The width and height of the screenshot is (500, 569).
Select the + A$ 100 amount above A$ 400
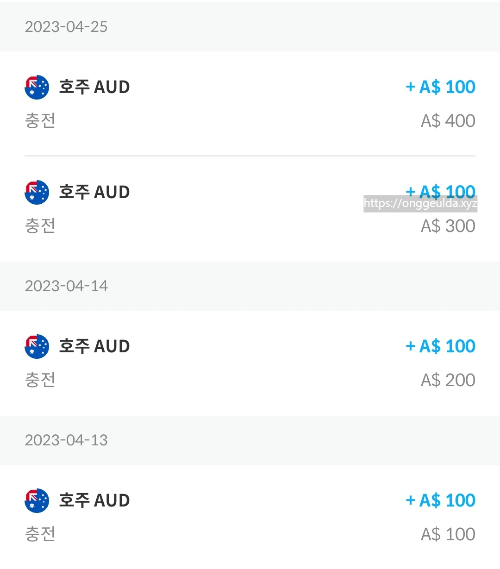(440, 87)
